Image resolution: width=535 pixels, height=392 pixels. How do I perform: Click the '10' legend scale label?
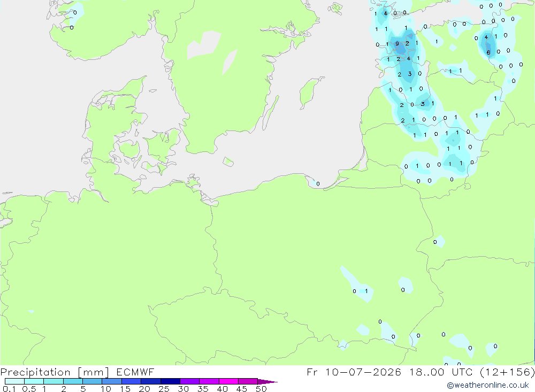[x=106, y=389]
